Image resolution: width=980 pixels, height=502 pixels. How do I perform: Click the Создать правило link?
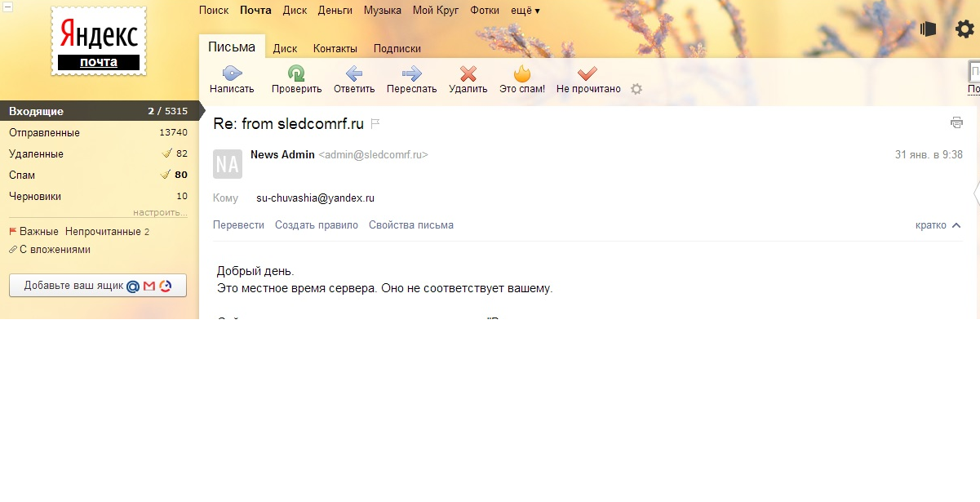click(x=317, y=225)
